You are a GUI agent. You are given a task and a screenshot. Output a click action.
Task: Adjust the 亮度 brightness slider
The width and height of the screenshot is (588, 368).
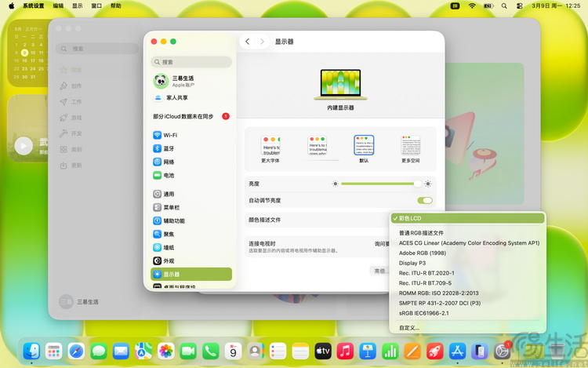coord(381,184)
